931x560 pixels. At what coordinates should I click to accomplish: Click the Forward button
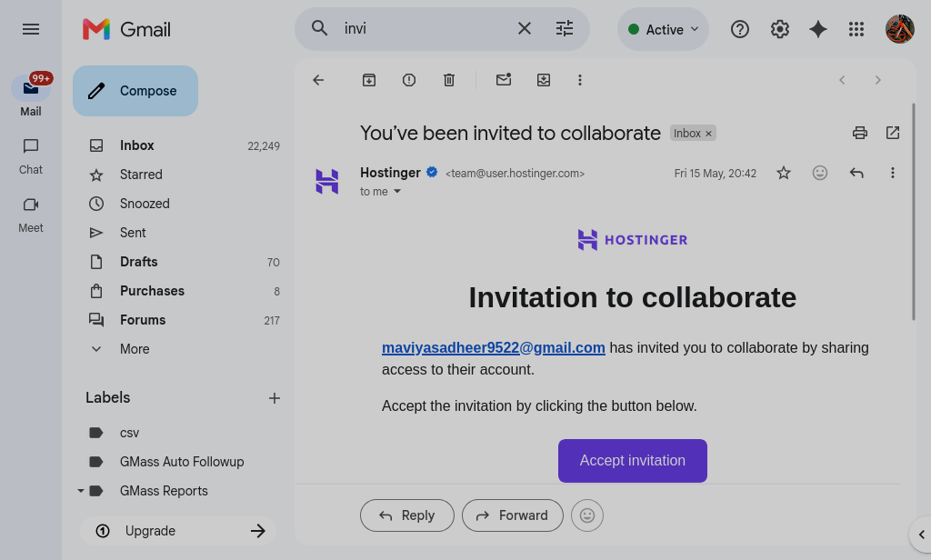click(x=513, y=515)
